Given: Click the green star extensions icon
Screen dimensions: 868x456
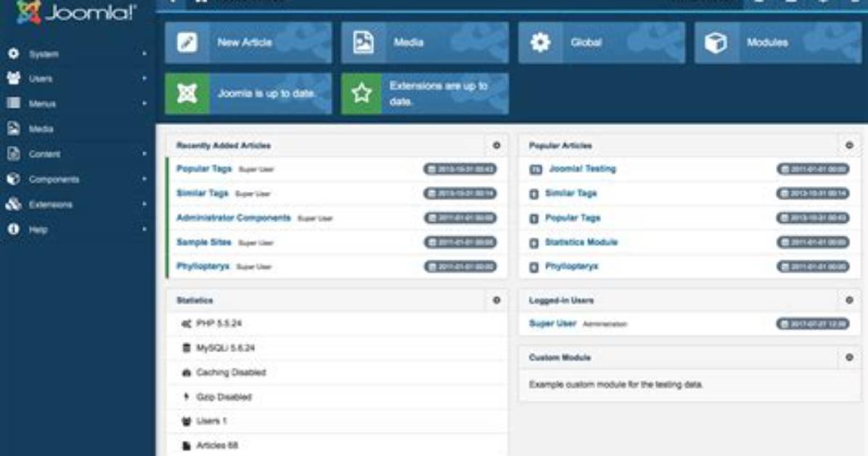Looking at the screenshot, I should pyautogui.click(x=361, y=94).
